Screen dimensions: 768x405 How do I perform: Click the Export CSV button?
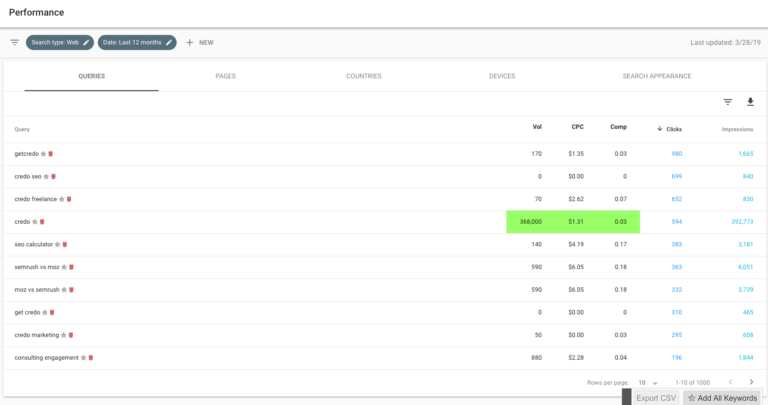656,398
